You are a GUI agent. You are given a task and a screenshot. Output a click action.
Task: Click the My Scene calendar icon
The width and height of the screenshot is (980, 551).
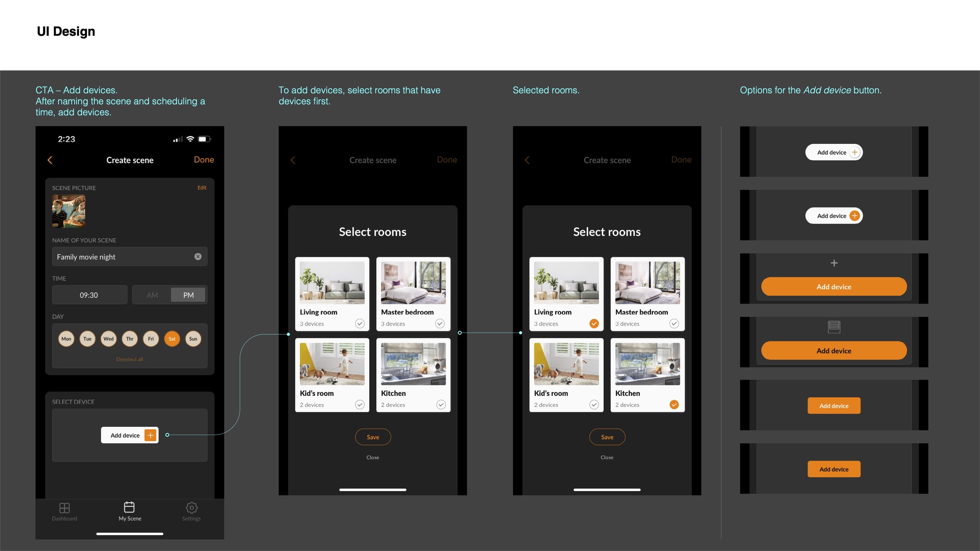pos(129,507)
